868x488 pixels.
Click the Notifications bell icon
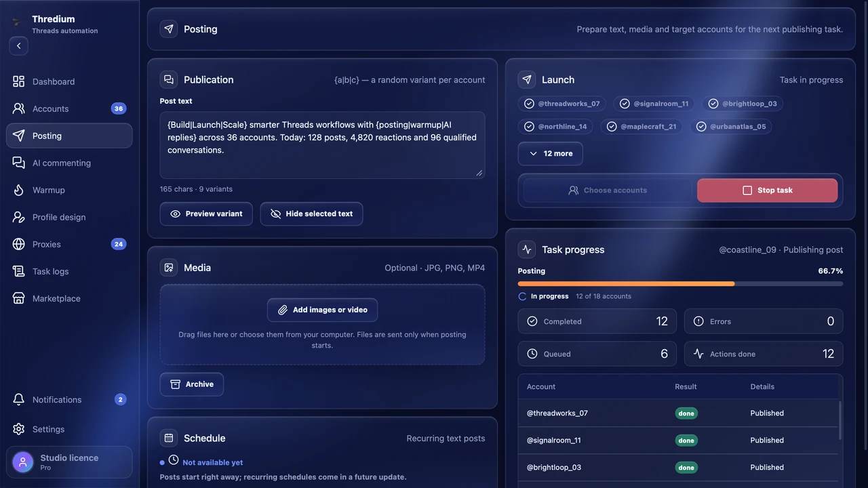[x=19, y=399]
